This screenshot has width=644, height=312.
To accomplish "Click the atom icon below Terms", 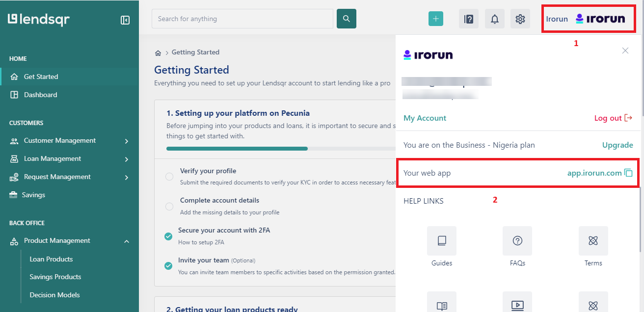I will pyautogui.click(x=593, y=302).
